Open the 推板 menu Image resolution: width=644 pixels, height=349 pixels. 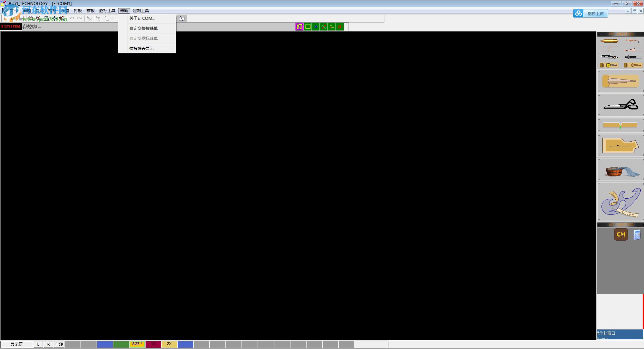(x=91, y=11)
